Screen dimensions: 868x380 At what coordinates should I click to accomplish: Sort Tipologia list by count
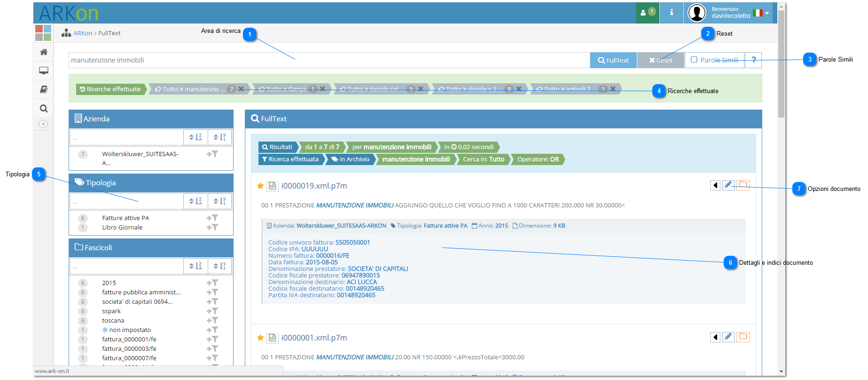(x=219, y=201)
